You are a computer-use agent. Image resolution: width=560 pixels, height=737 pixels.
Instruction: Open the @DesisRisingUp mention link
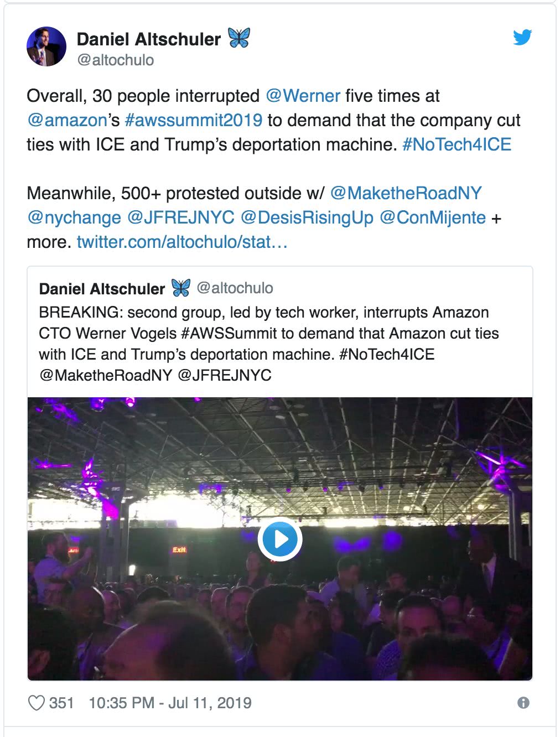click(307, 217)
